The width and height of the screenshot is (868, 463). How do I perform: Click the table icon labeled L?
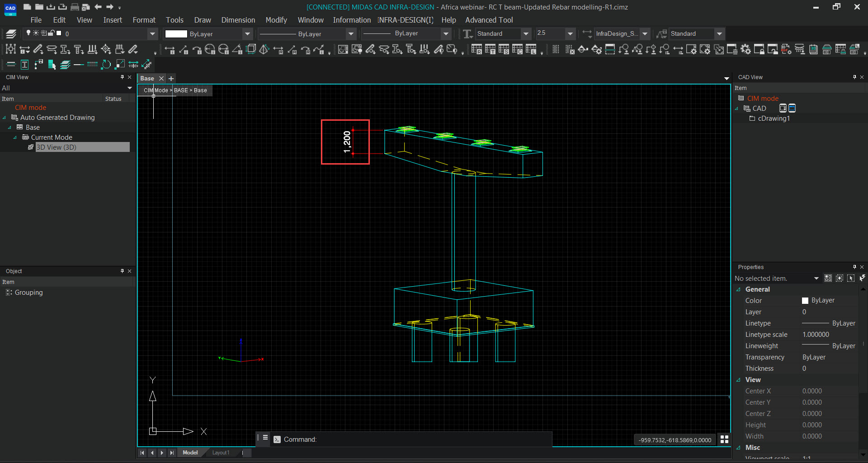pos(531,49)
